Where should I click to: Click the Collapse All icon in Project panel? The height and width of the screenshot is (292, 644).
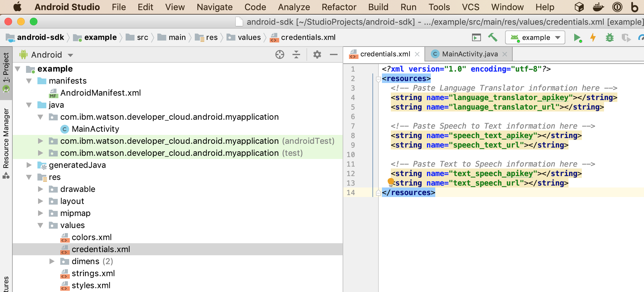(x=296, y=54)
